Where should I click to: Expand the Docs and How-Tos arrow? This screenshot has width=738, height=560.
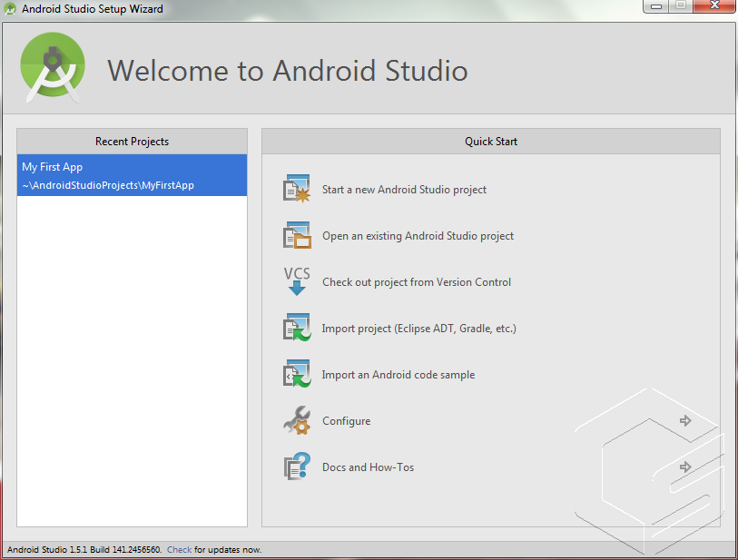(x=685, y=467)
